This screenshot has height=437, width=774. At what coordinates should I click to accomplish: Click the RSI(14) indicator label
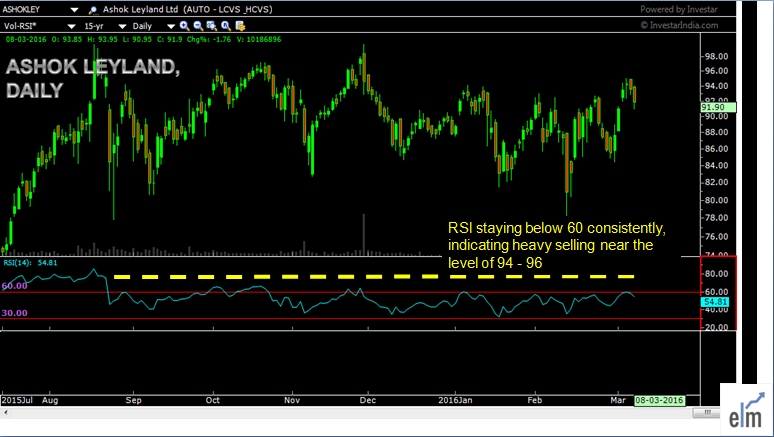click(17, 263)
